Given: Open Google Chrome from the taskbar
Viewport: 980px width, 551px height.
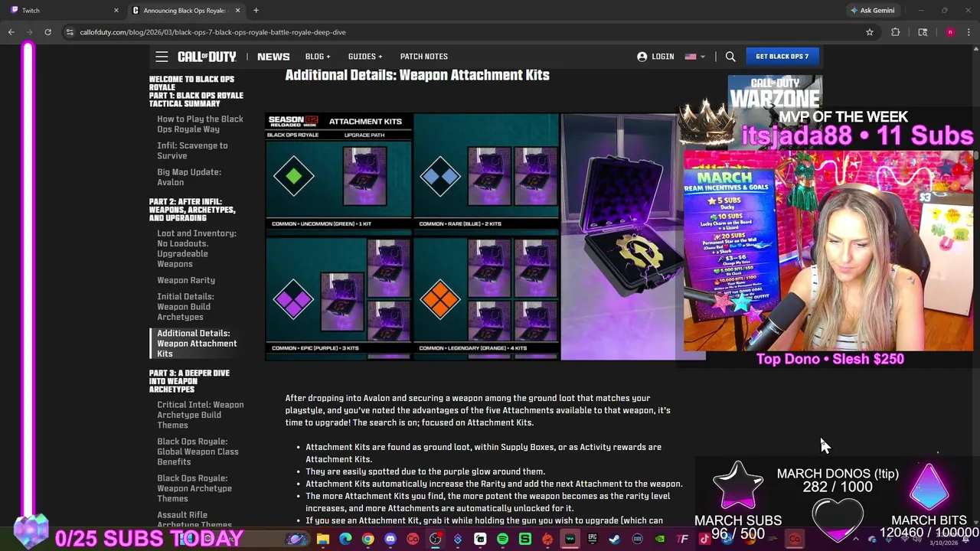Looking at the screenshot, I should coord(368,540).
